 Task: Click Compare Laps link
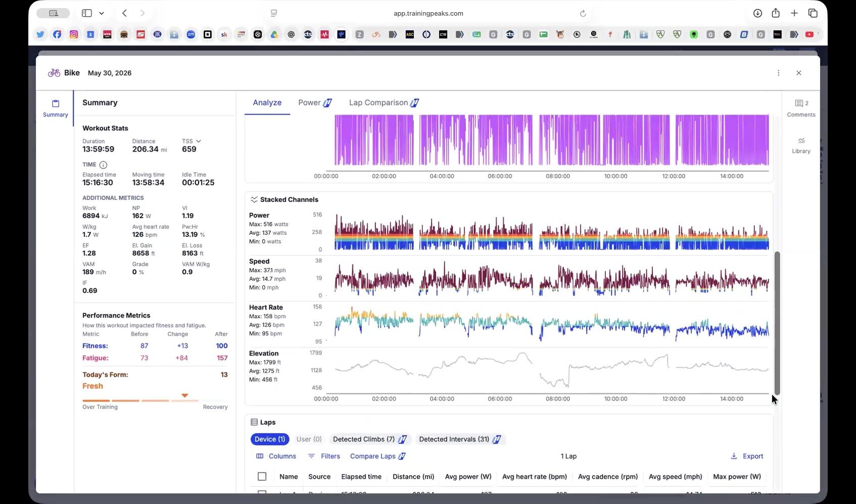point(377,456)
